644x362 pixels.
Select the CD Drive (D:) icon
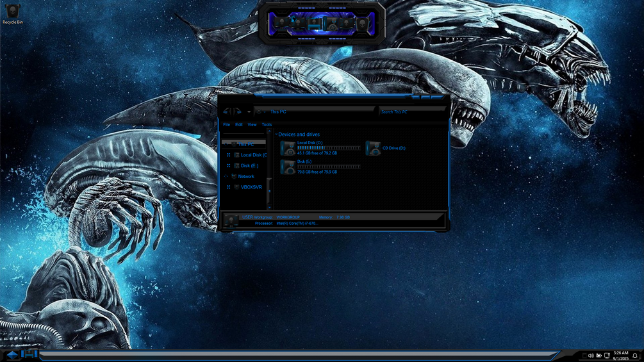[373, 148]
